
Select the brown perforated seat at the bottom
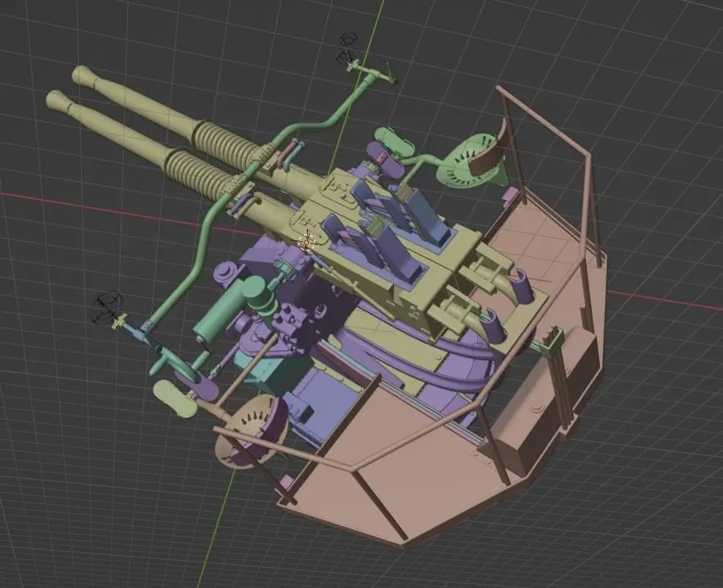point(251,431)
